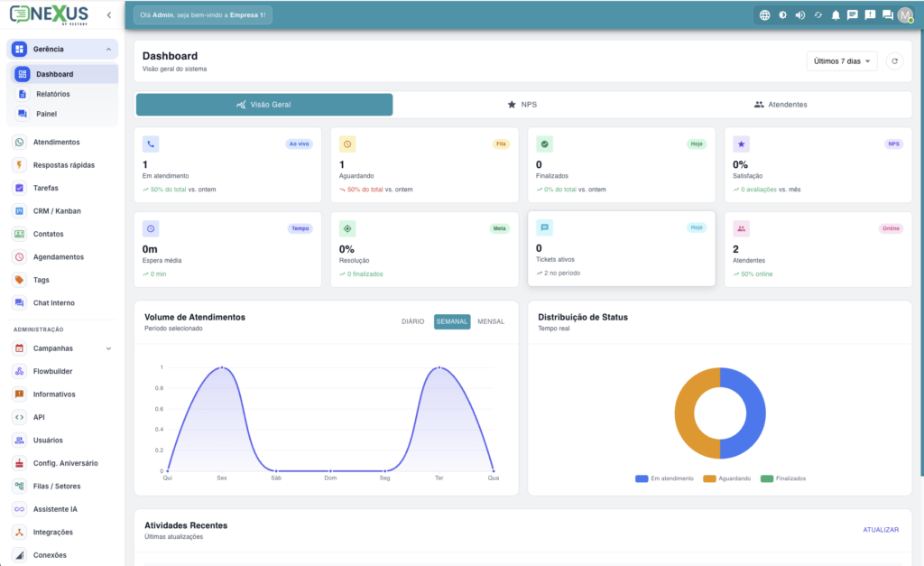Click the dashboard refresh icon button
The height and width of the screenshot is (566, 924).
[x=894, y=61]
